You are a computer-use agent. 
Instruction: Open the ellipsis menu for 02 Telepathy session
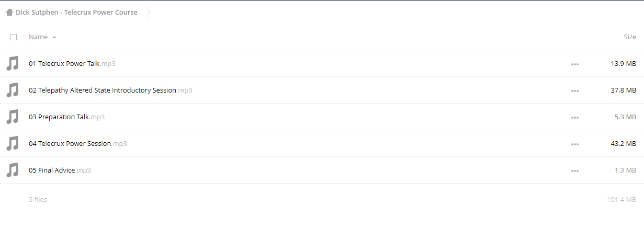pyautogui.click(x=575, y=90)
